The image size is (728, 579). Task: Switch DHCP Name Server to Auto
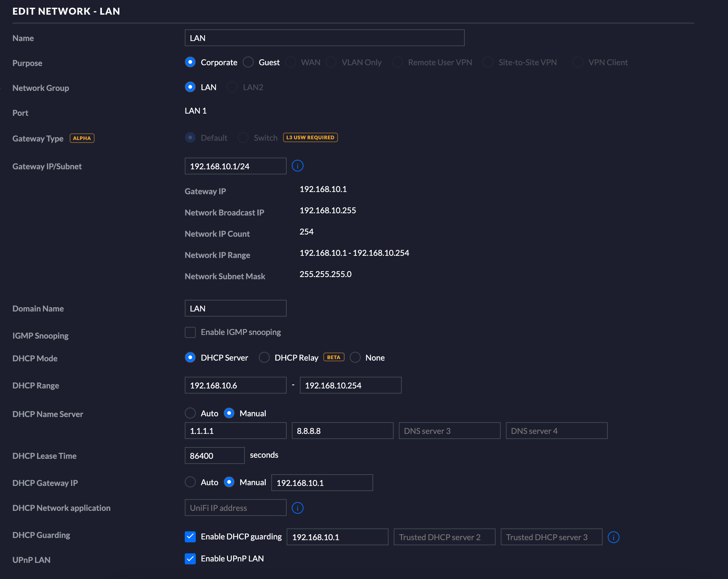[x=190, y=413]
